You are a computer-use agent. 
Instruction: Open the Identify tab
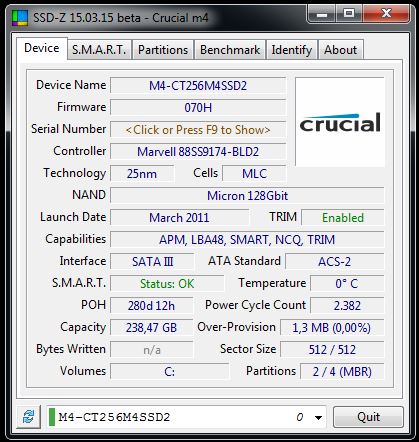coord(292,50)
